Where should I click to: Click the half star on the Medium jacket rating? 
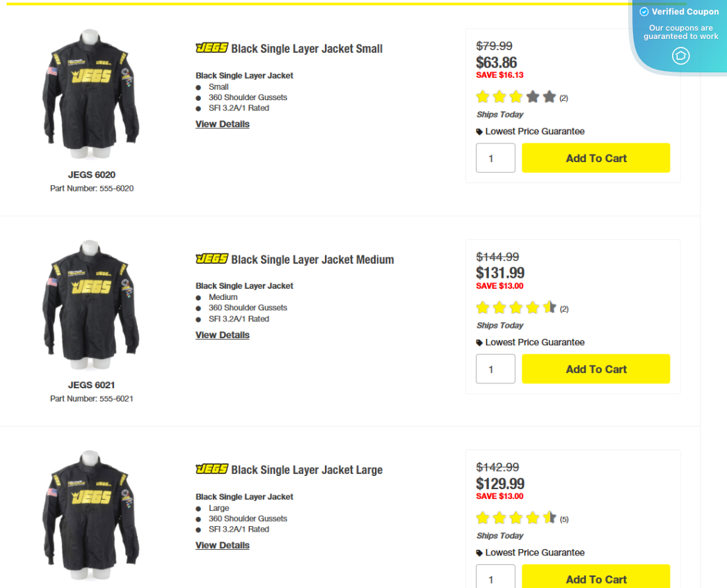549,307
